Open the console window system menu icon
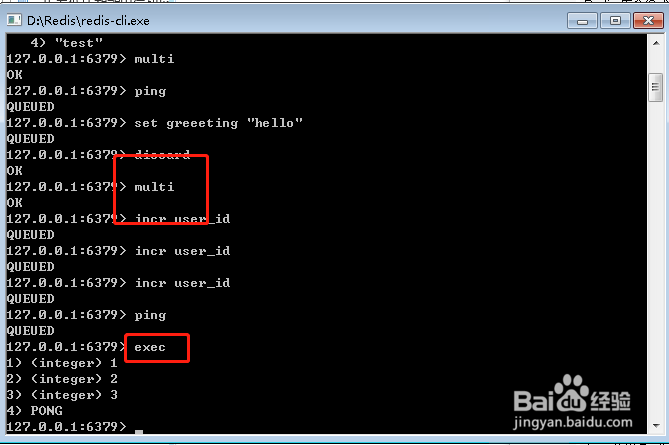The width and height of the screenshot is (669, 445). pyautogui.click(x=14, y=20)
